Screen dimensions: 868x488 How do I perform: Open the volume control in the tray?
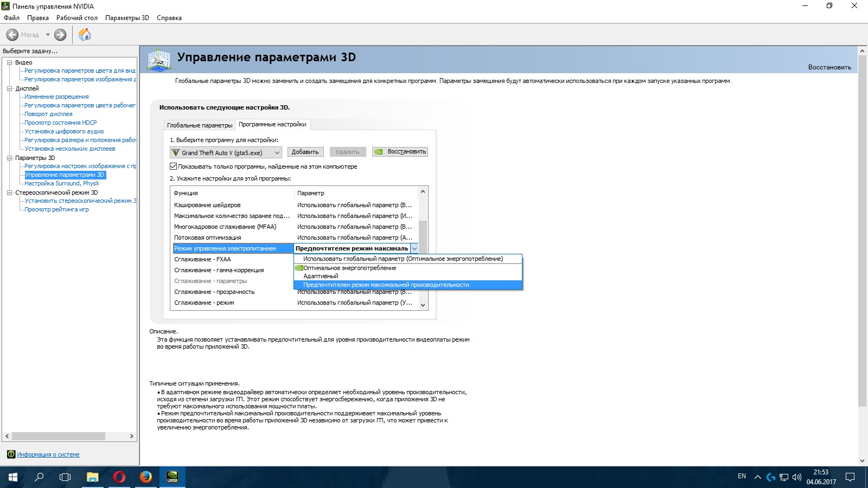[797, 477]
